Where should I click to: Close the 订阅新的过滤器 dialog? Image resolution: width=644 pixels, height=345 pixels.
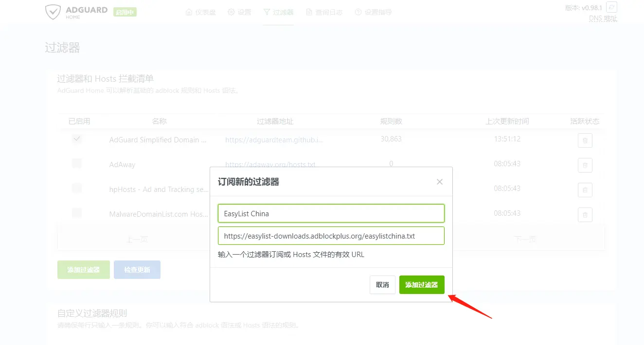pyautogui.click(x=440, y=182)
